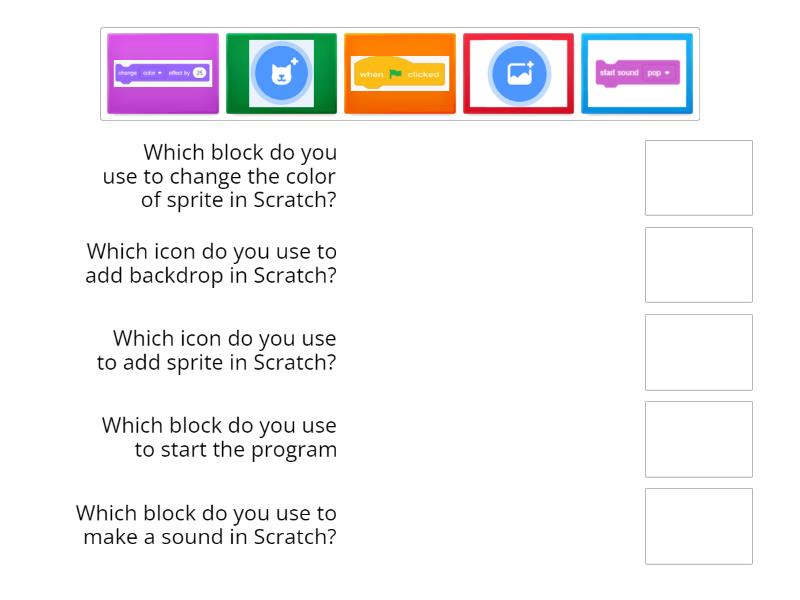Select the pink start sound pop block
Screen dimensions: 800x600
[x=636, y=73]
